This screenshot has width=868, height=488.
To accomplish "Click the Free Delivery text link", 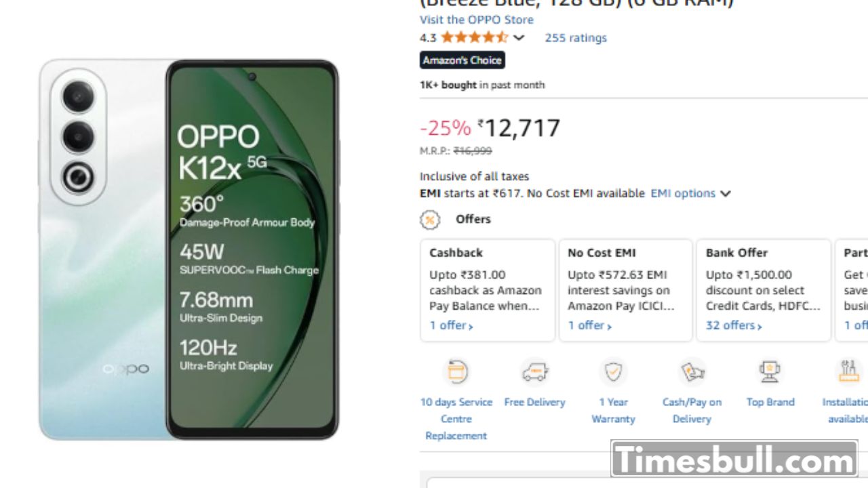I will (534, 403).
